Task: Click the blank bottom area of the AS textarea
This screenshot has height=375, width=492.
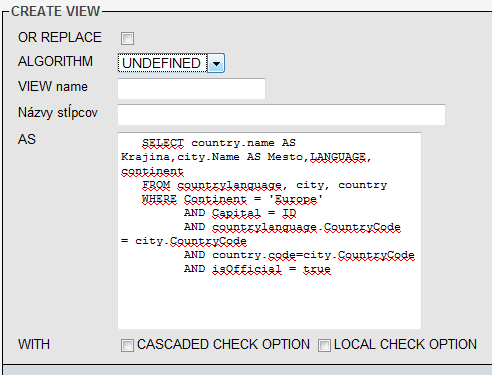Action: (x=269, y=303)
